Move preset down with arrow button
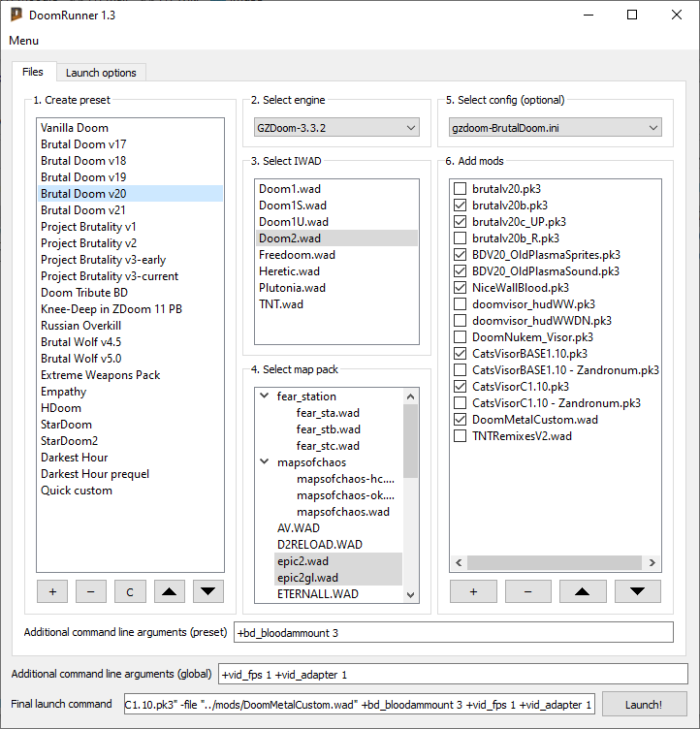The height and width of the screenshot is (729, 700). [x=207, y=591]
